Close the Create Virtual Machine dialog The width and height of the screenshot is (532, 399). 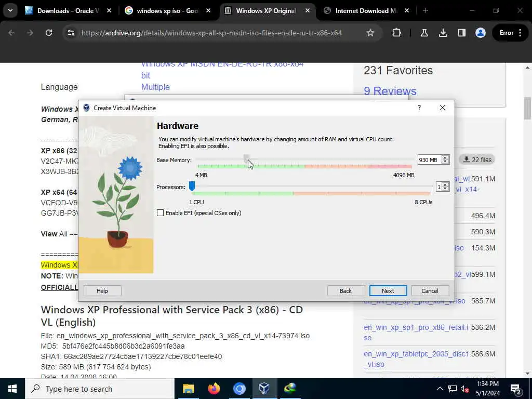(443, 108)
